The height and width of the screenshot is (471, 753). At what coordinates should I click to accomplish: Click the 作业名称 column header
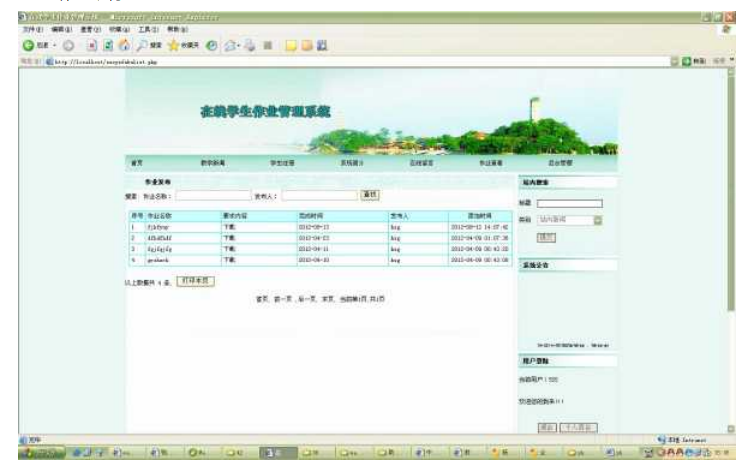click(x=159, y=216)
